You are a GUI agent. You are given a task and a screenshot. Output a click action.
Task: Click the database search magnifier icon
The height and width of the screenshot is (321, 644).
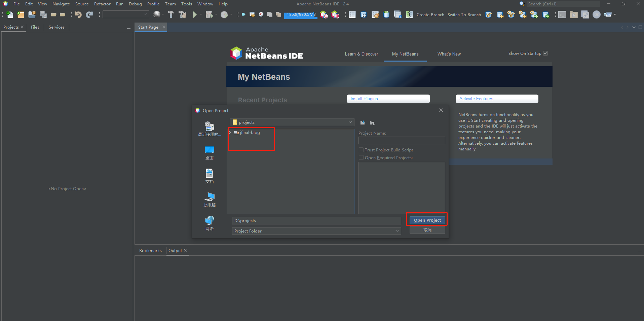coord(364,14)
